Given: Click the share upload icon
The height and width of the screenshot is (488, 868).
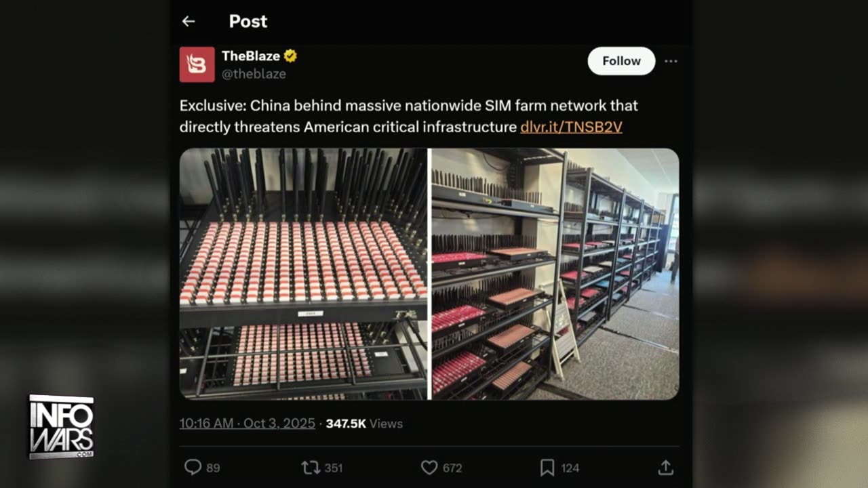Looking at the screenshot, I should click(665, 467).
